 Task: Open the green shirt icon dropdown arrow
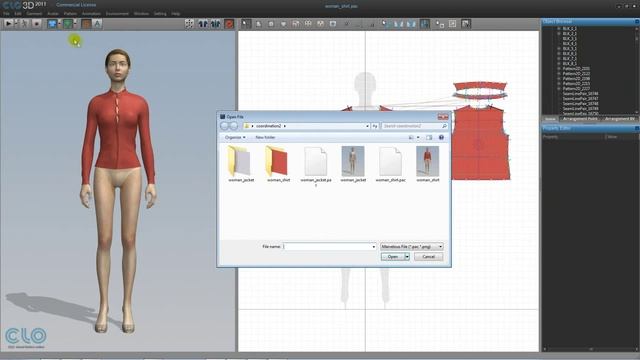pos(75,24)
